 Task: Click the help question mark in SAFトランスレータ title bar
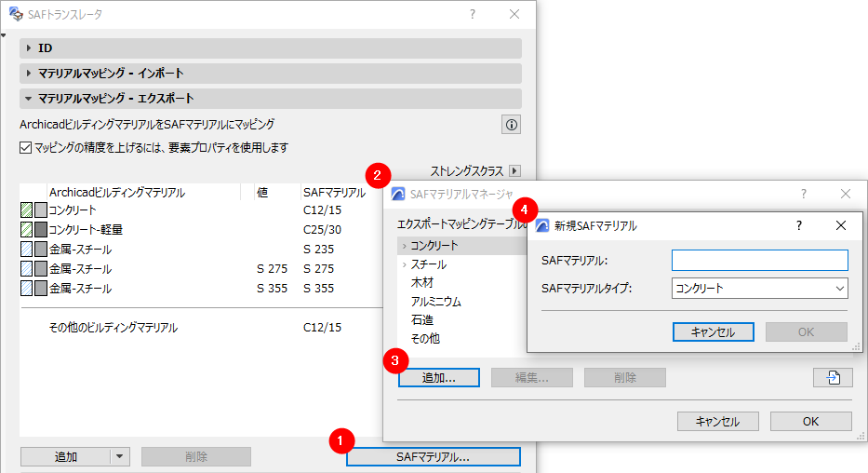point(473,14)
